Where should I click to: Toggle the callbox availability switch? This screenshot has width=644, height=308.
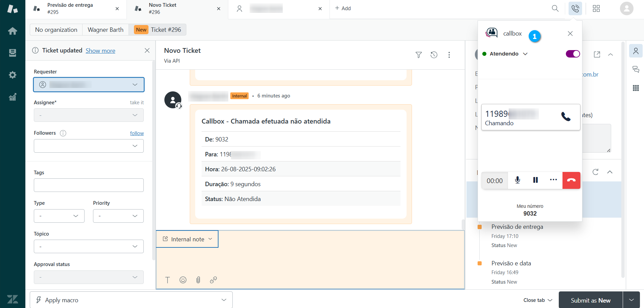(x=573, y=54)
